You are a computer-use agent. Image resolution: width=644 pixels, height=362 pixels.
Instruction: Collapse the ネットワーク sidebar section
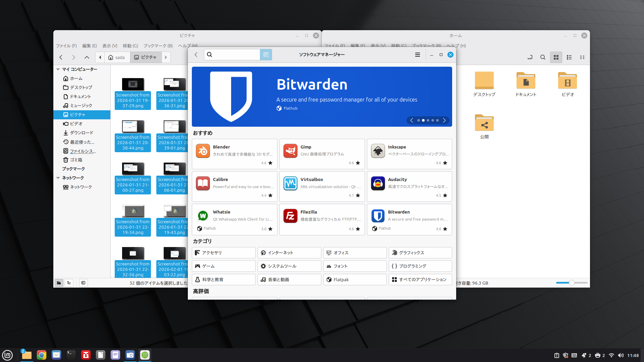[58, 178]
